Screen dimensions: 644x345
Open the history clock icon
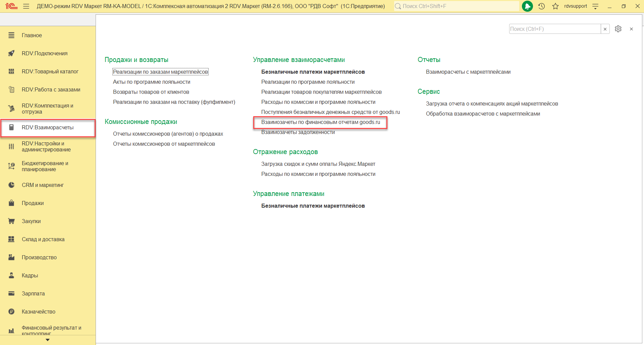541,6
